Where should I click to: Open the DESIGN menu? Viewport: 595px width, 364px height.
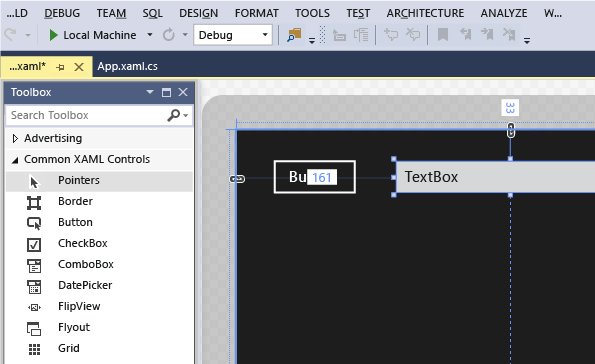198,13
